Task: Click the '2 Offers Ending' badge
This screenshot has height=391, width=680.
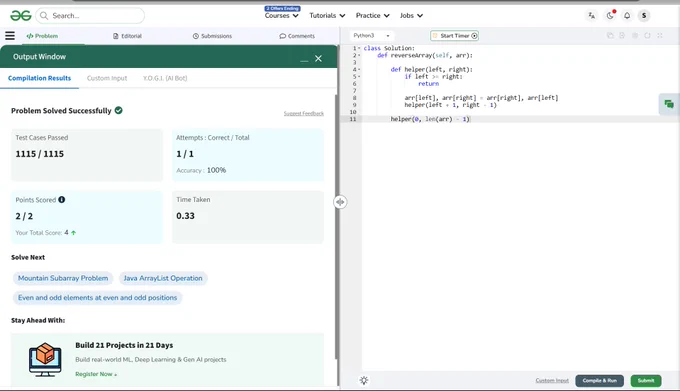Action: [x=282, y=8]
